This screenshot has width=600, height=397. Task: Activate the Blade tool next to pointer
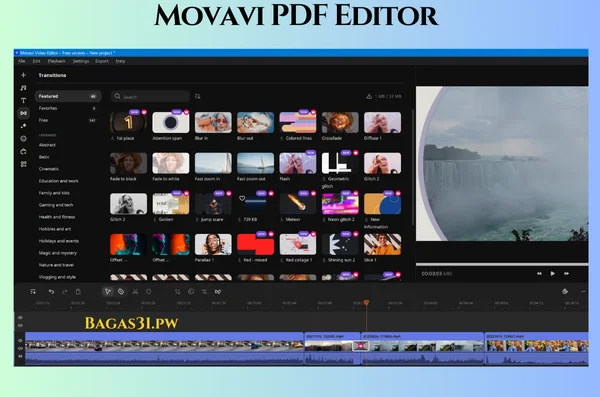(x=121, y=292)
